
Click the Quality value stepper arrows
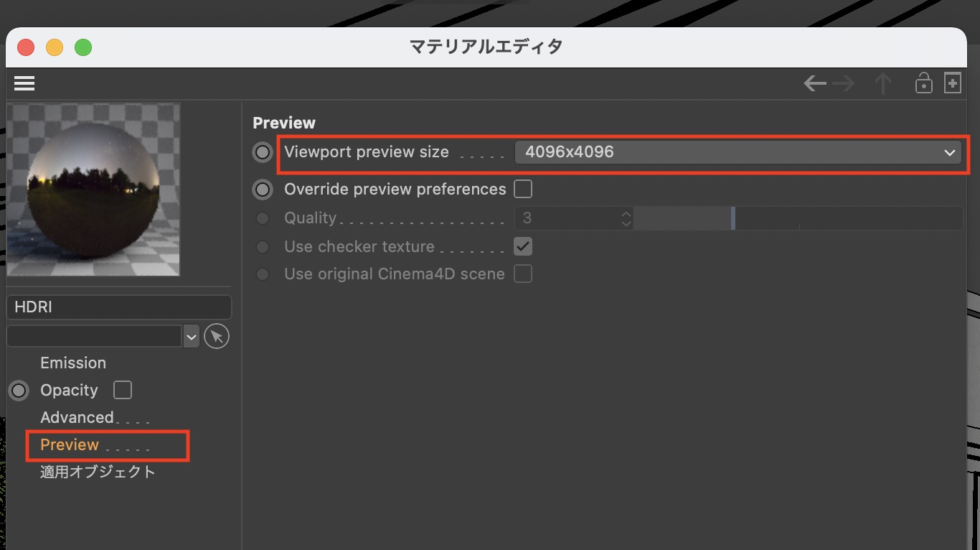(626, 218)
